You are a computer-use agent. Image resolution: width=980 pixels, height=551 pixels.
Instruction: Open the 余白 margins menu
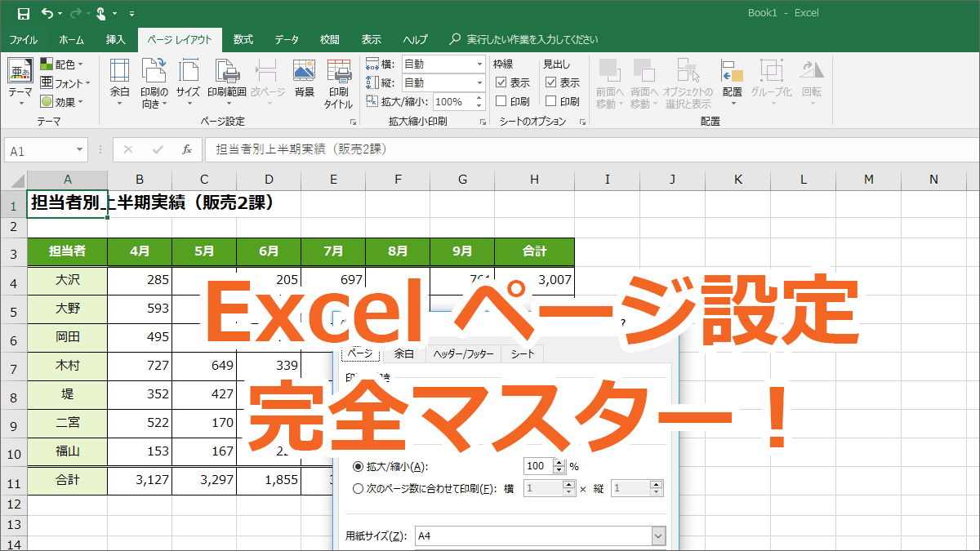(x=119, y=83)
